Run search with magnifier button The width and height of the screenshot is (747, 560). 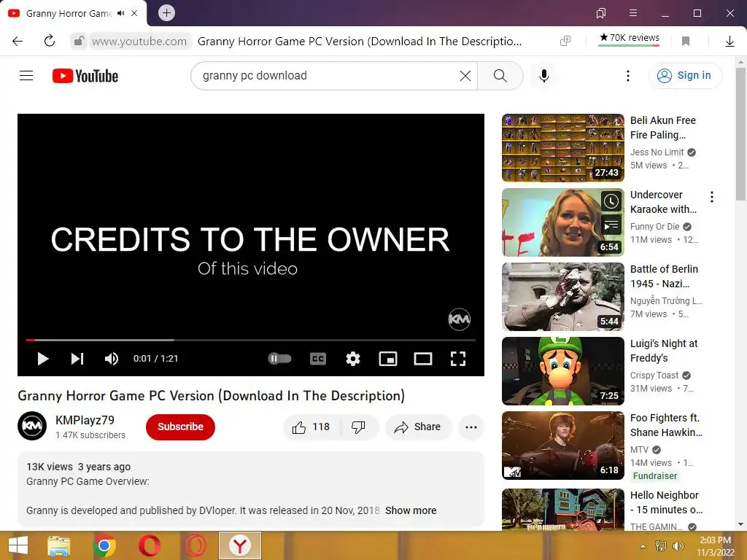point(500,76)
